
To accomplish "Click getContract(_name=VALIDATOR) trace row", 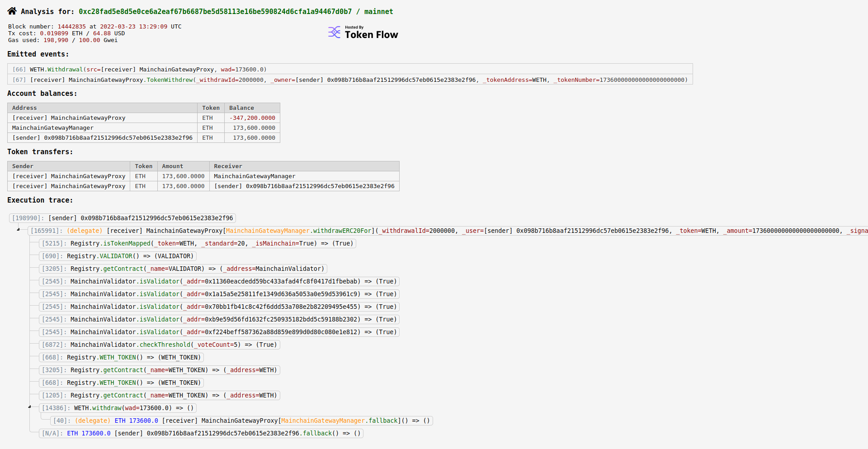I will (x=183, y=269).
